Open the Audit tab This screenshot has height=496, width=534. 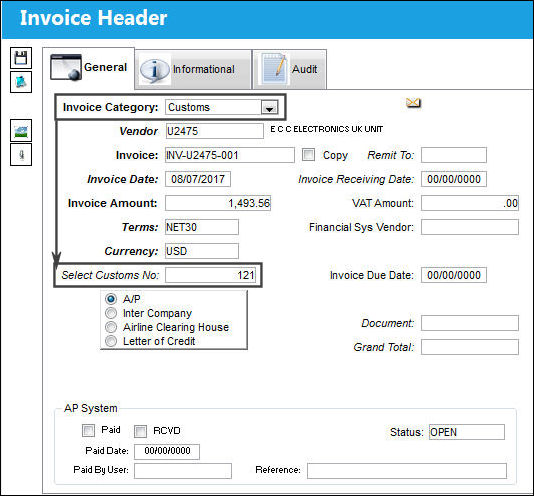[289, 69]
